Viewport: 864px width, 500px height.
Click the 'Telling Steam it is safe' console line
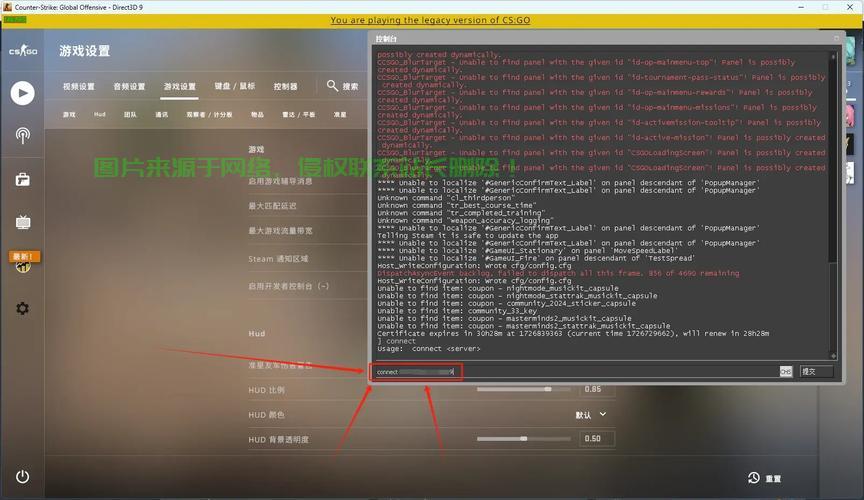pyautogui.click(x=468, y=235)
